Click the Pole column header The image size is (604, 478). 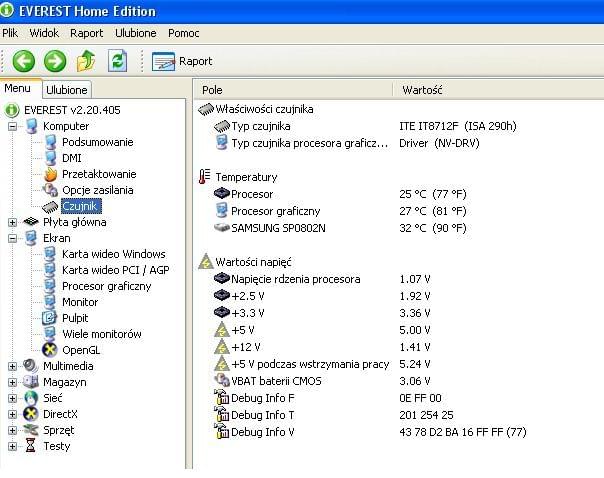[294, 90]
